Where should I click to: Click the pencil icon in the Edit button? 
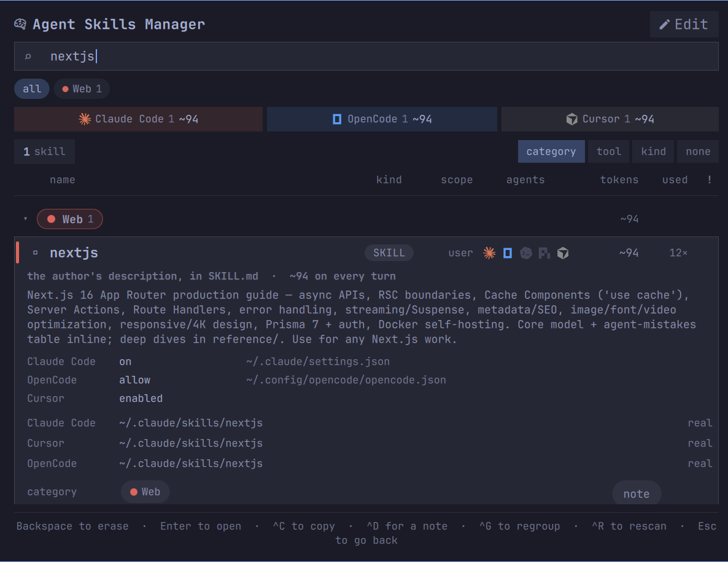pos(664,25)
